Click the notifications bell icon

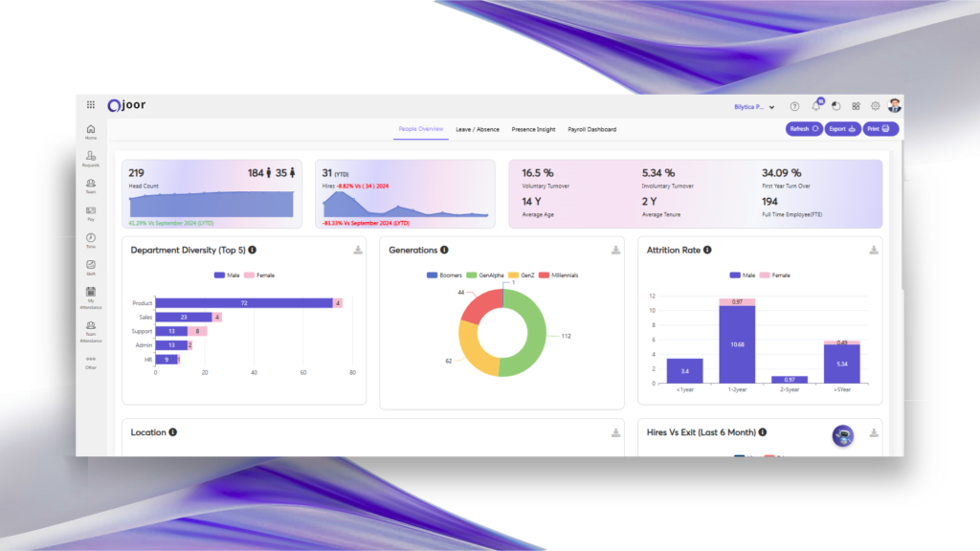(816, 106)
